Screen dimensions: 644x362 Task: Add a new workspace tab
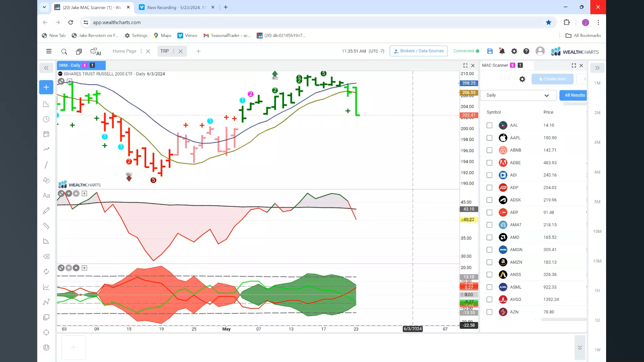[198, 51]
